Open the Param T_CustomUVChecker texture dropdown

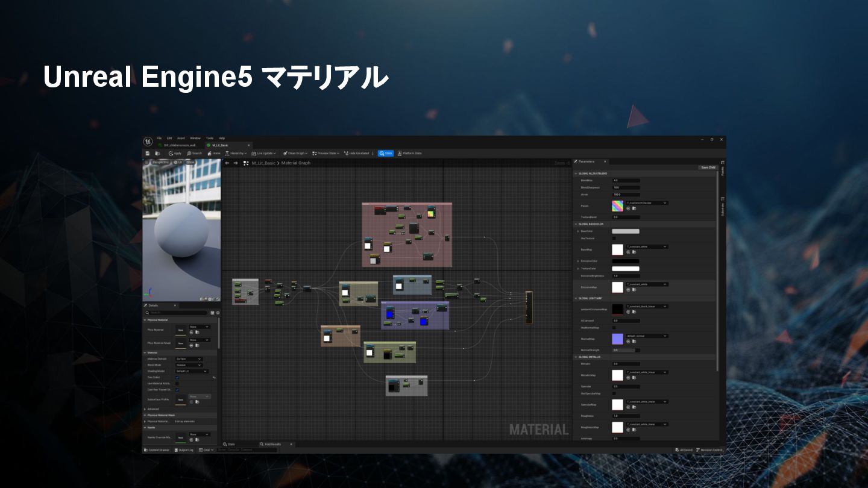(647, 203)
